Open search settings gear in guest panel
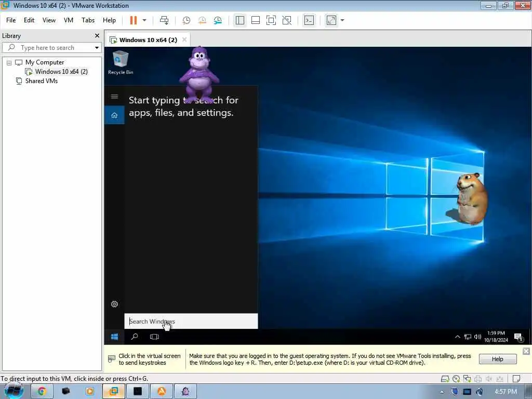Image resolution: width=532 pixels, height=399 pixels. 115,304
